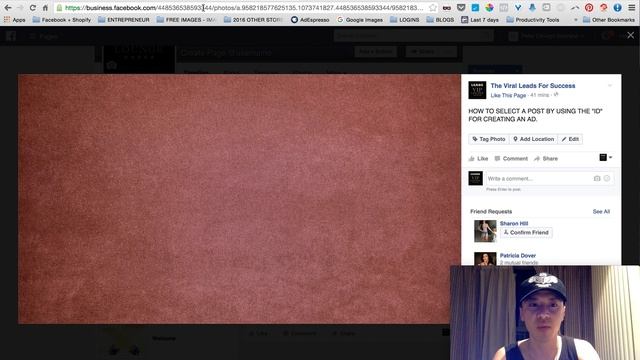Open the 2016 OTHER STORE bookmark folder
Viewport: 640px width, 360px height.
point(253,20)
